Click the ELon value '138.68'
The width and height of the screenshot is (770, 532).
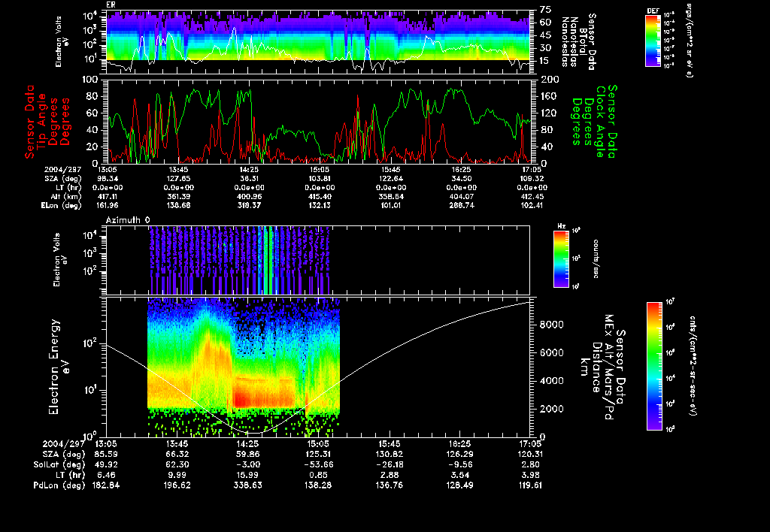coord(178,206)
